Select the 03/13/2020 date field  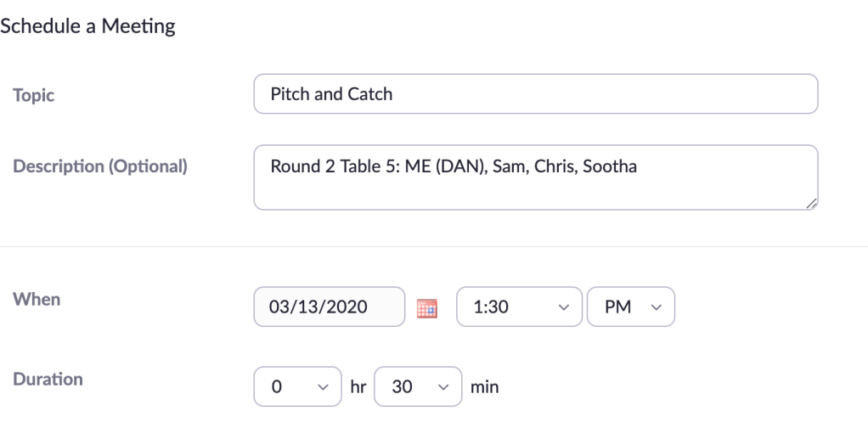click(x=329, y=307)
